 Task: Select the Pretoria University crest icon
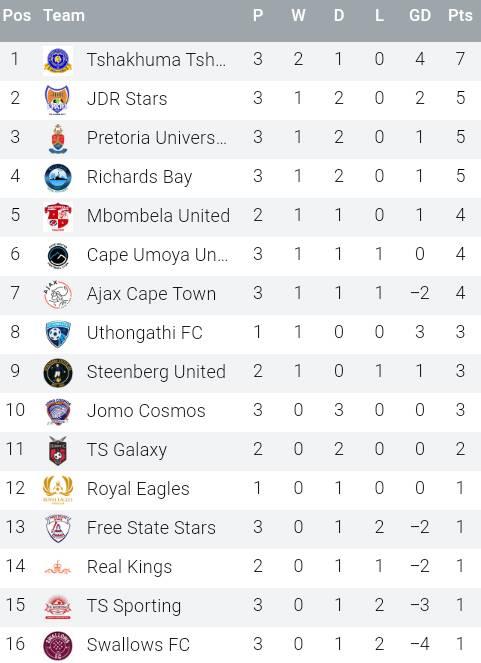pyautogui.click(x=58, y=138)
